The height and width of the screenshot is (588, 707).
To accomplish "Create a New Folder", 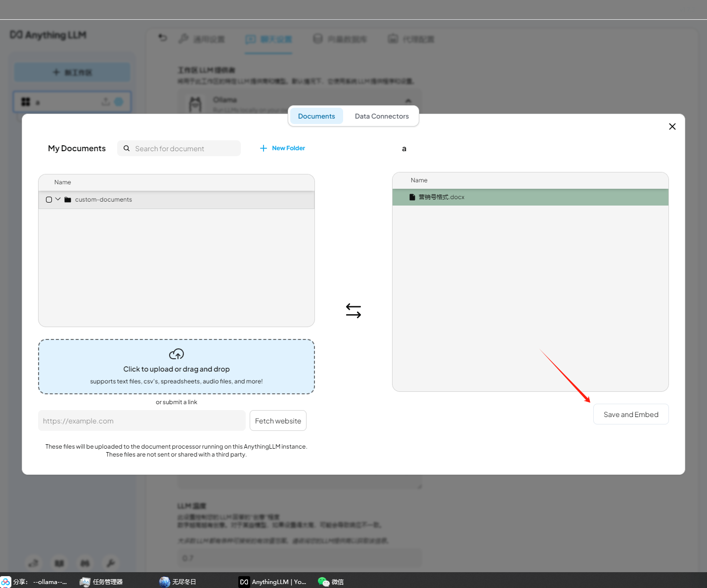I will pos(282,148).
